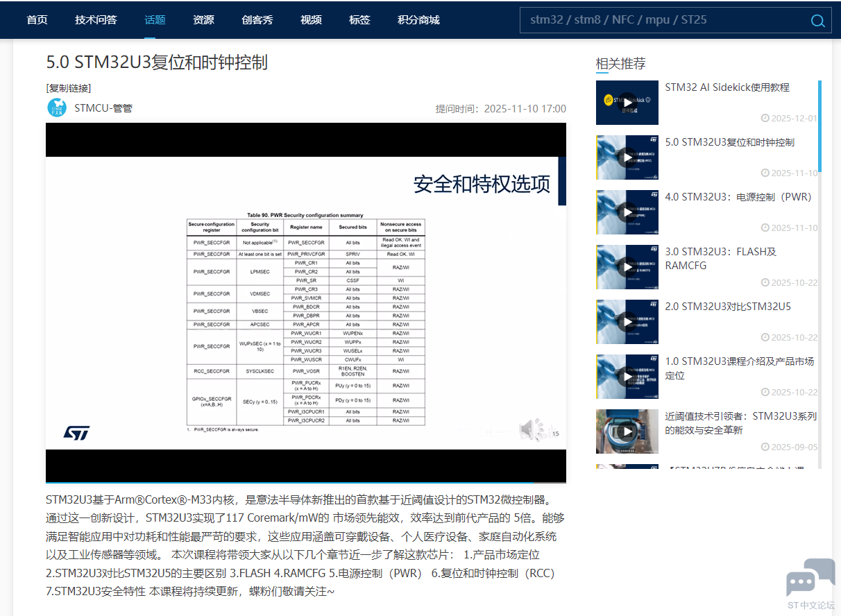The width and height of the screenshot is (841, 616).
Task: Click the search magnifier icon
Action: point(818,21)
